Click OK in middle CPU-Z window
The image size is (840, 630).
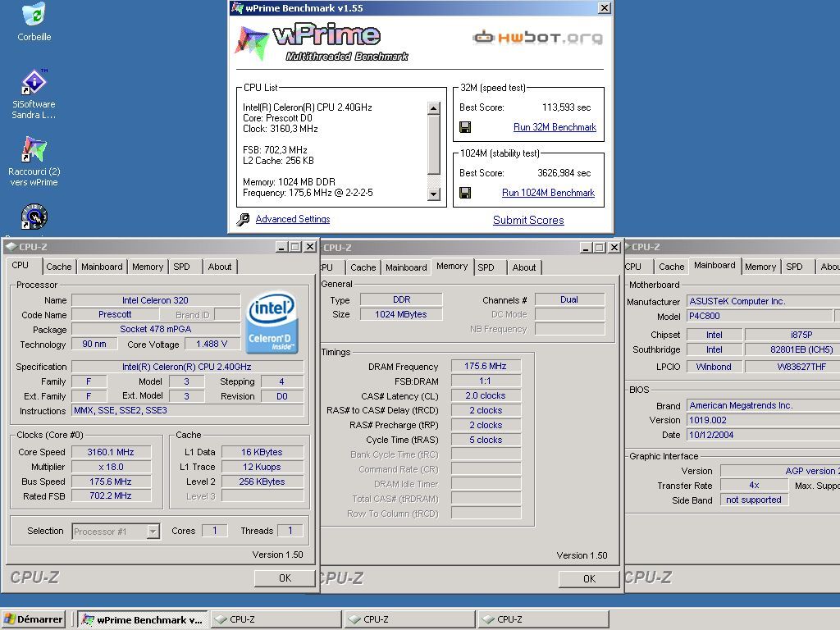click(589, 578)
